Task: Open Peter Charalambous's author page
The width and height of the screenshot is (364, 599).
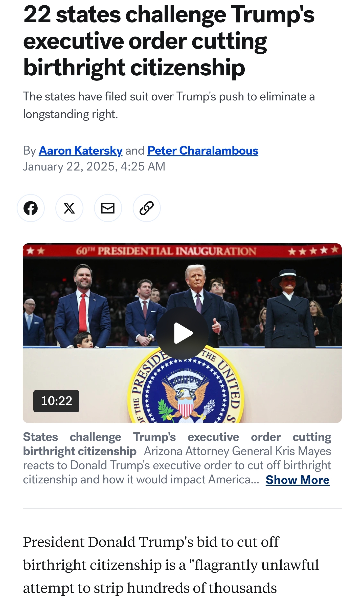Action: click(203, 151)
